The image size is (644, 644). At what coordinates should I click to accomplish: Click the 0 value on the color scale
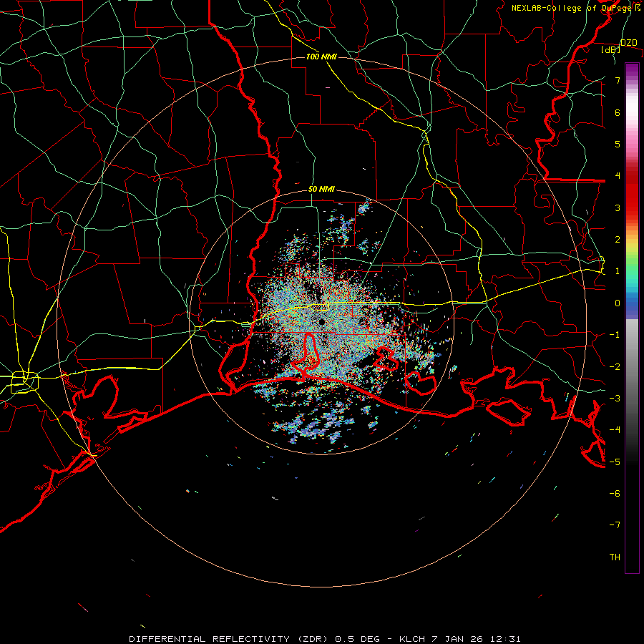point(618,303)
